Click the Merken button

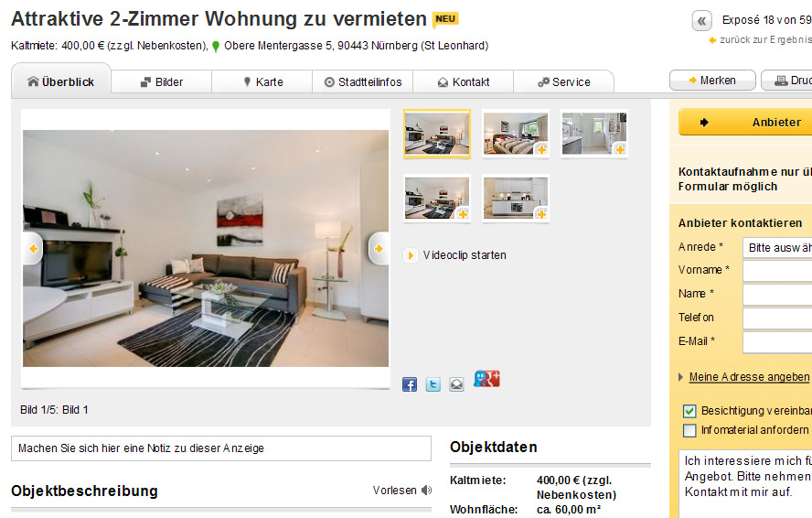(712, 81)
